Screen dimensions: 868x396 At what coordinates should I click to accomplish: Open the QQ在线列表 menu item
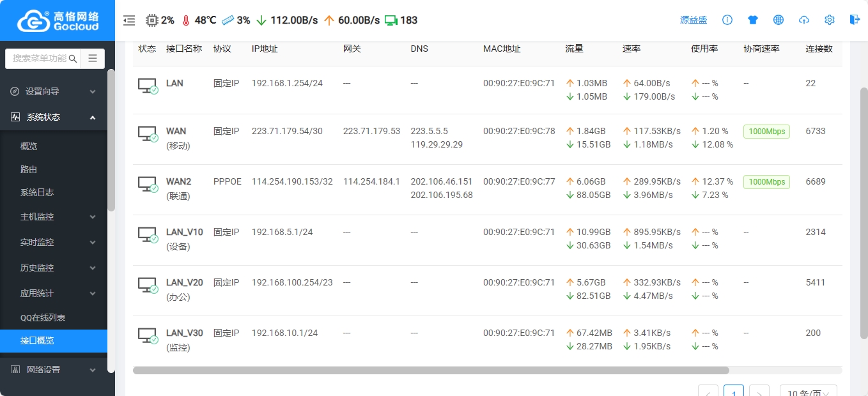[x=43, y=317]
